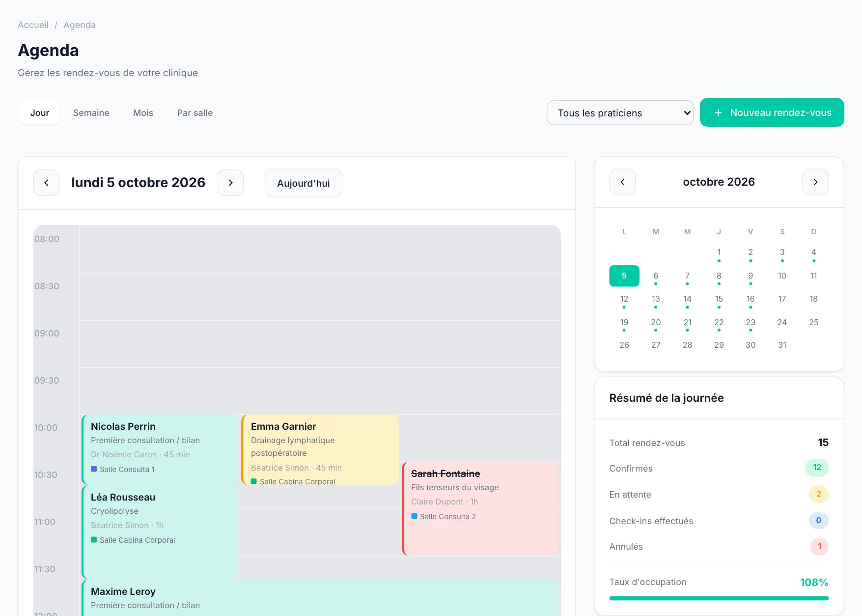Click the Check-ins effectués badge 0
862x616 pixels.
pos(819,520)
